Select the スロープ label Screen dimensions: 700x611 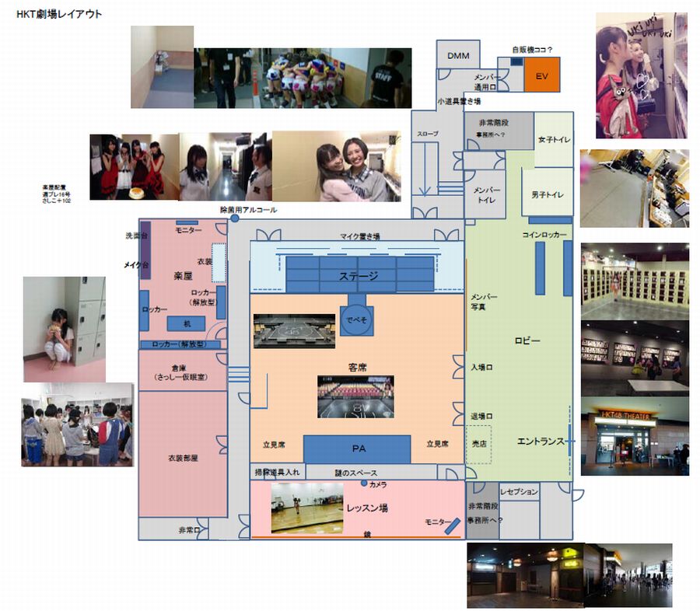428,134
